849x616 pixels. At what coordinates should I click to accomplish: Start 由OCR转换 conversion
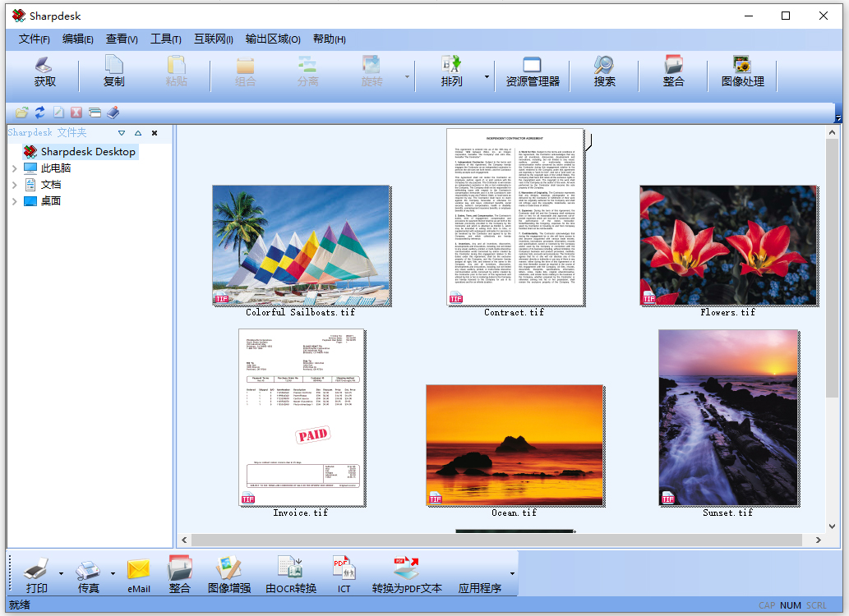(289, 573)
